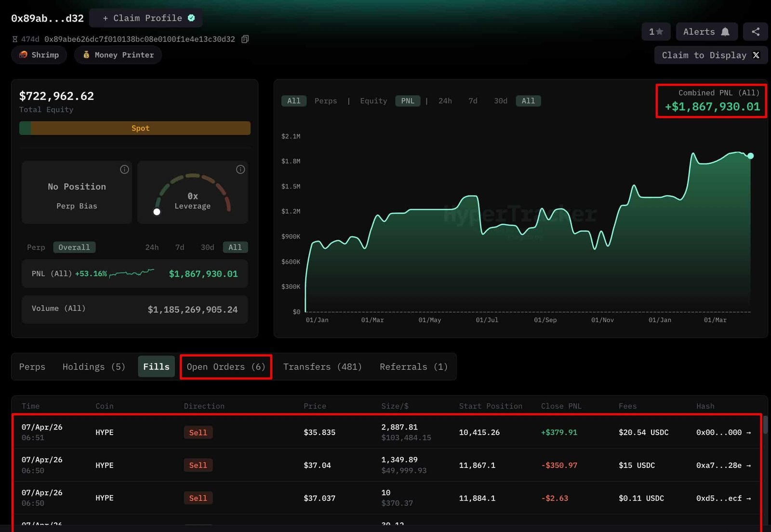Screen dimensions: 771x532
Task: Select 24h range on the chart
Action: pyautogui.click(x=445, y=101)
